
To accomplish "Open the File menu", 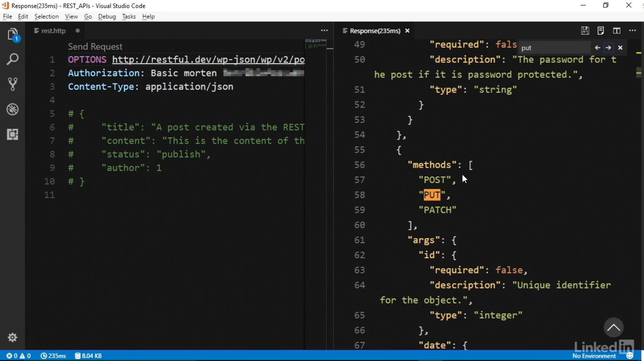I will (x=7, y=16).
